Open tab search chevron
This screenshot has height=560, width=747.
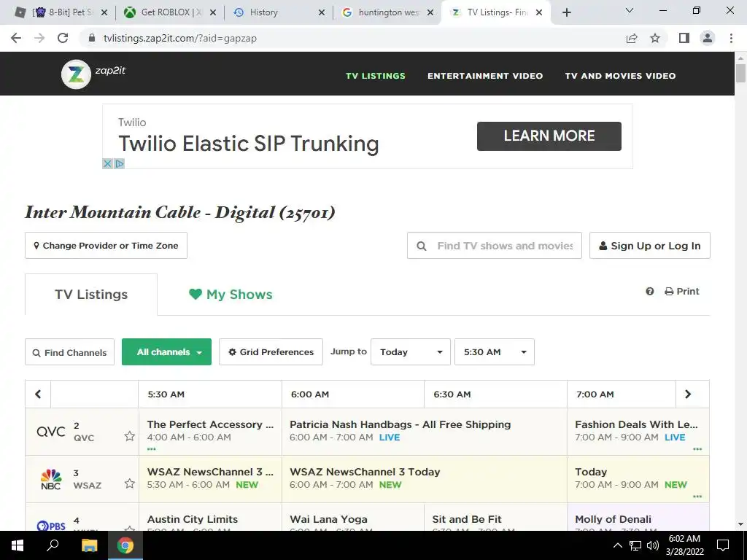(x=630, y=10)
